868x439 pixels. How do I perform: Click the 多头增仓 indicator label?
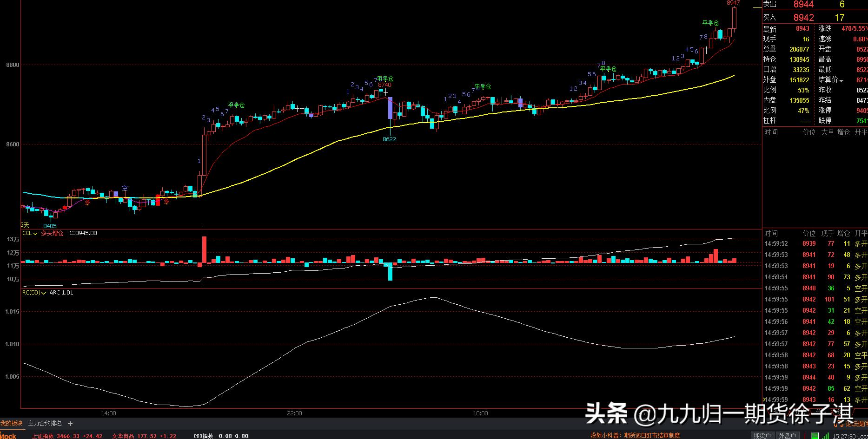coord(52,233)
